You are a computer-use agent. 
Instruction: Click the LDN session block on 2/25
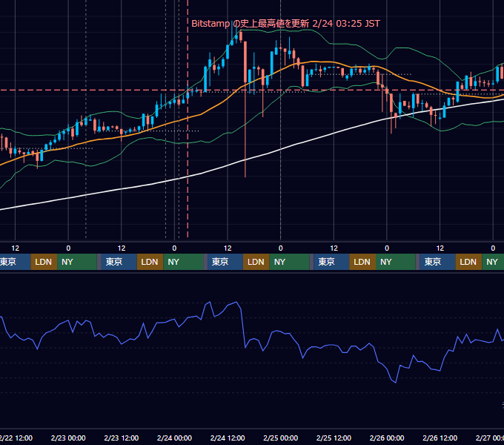point(362,262)
